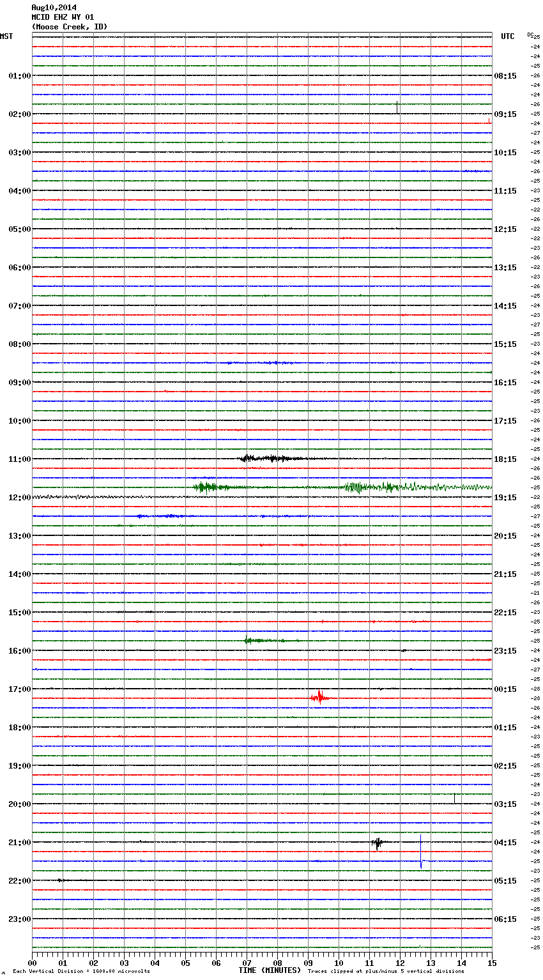Select the 12:00 MST time label
This screenshot has width=543, height=980.
tap(19, 498)
